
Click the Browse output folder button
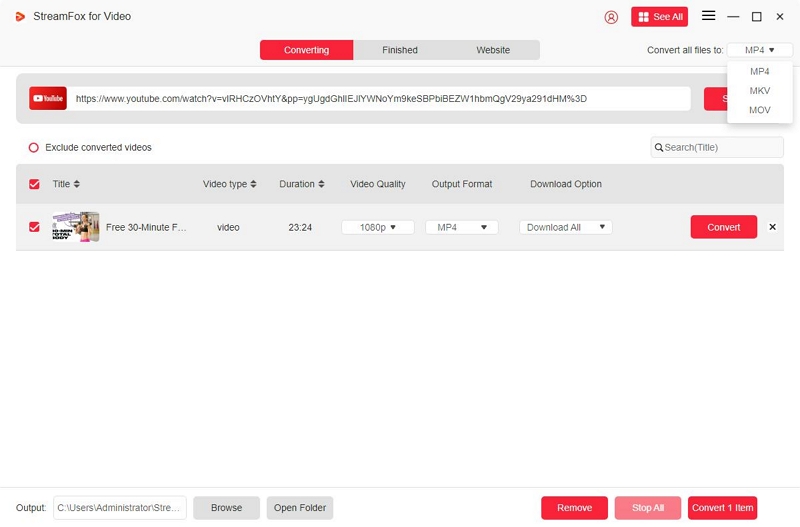tap(226, 508)
